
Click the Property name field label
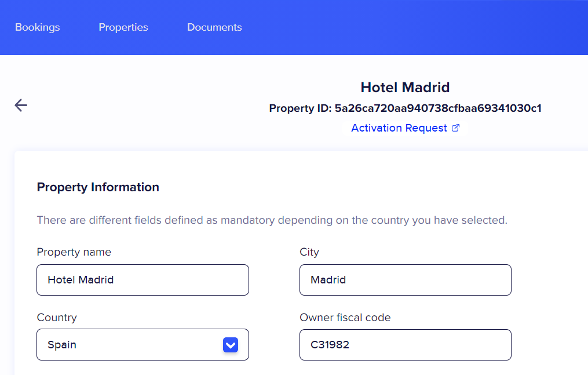(74, 252)
